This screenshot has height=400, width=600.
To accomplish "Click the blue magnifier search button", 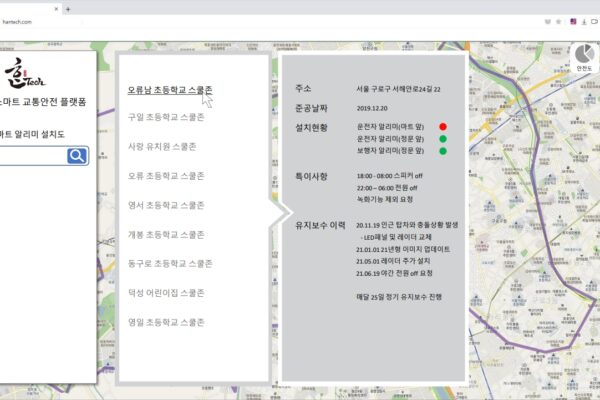I will [77, 155].
